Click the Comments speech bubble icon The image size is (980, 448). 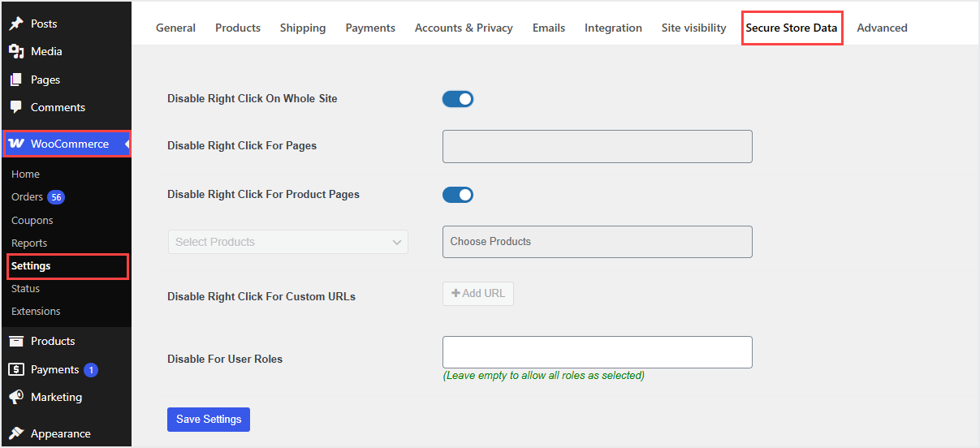click(16, 107)
